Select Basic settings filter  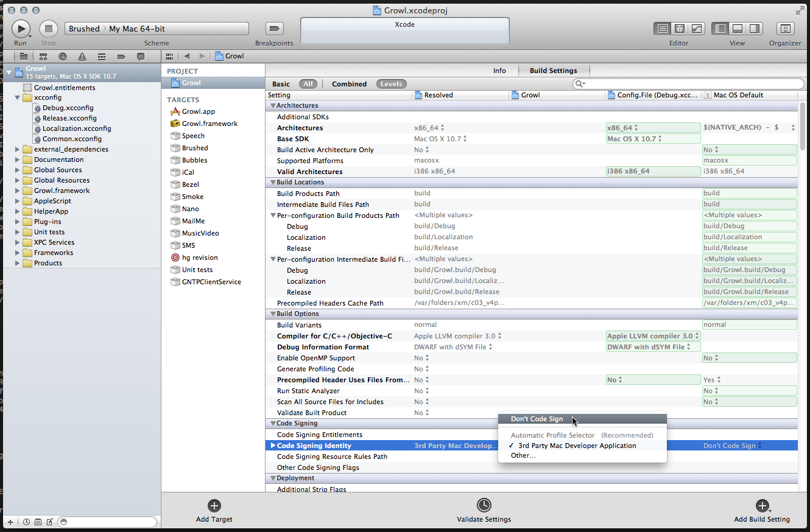tap(281, 84)
